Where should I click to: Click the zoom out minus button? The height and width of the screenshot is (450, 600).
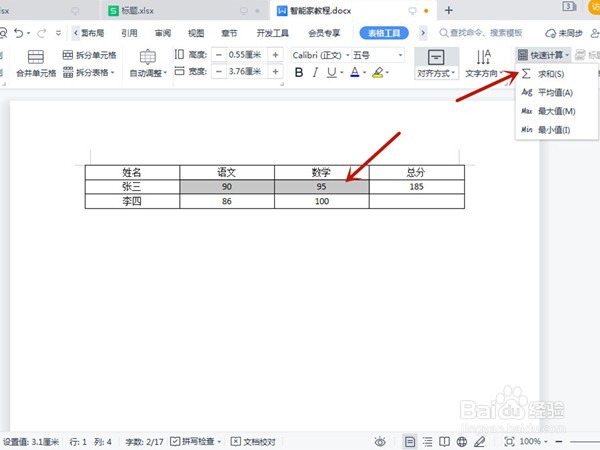[559, 442]
